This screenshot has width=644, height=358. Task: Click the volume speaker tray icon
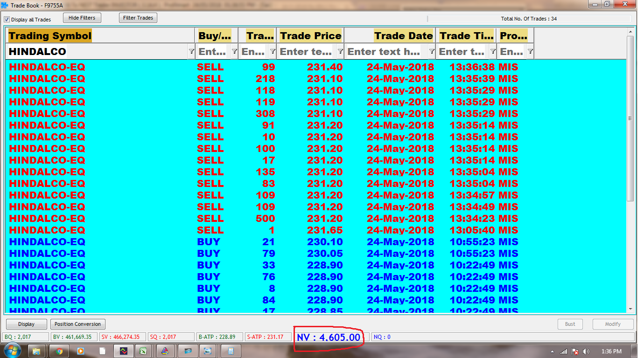[586, 351]
